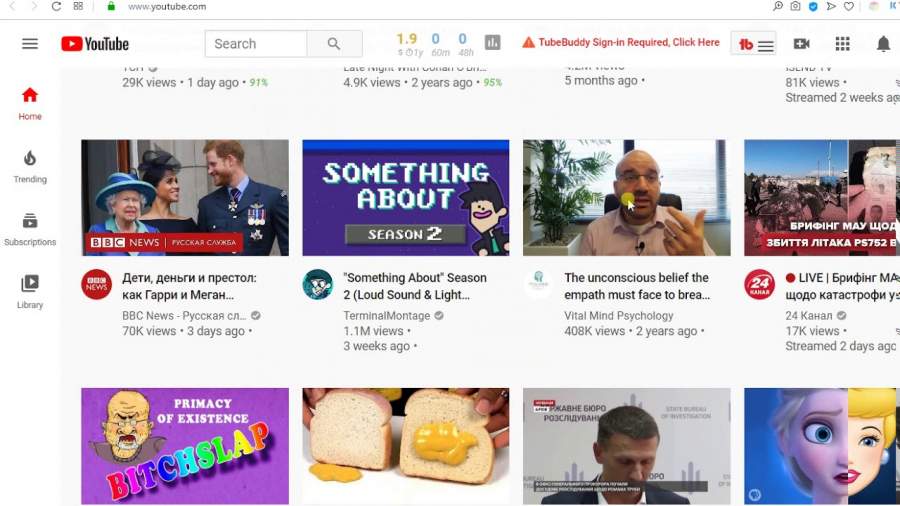Click the www.youtube.com address bar
The width and height of the screenshot is (900, 506).
point(167,6)
